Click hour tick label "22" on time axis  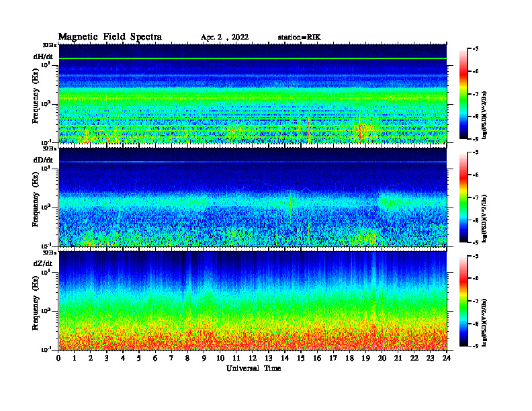click(414, 358)
